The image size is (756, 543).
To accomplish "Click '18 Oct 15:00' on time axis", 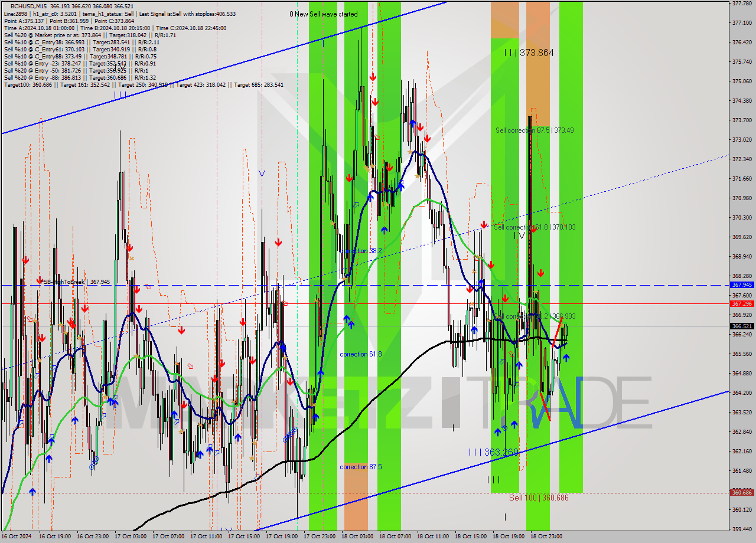I will point(470,537).
